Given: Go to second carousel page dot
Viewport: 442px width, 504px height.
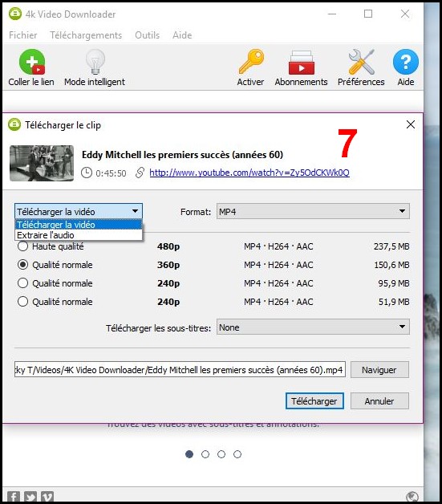Looking at the screenshot, I should click(205, 454).
